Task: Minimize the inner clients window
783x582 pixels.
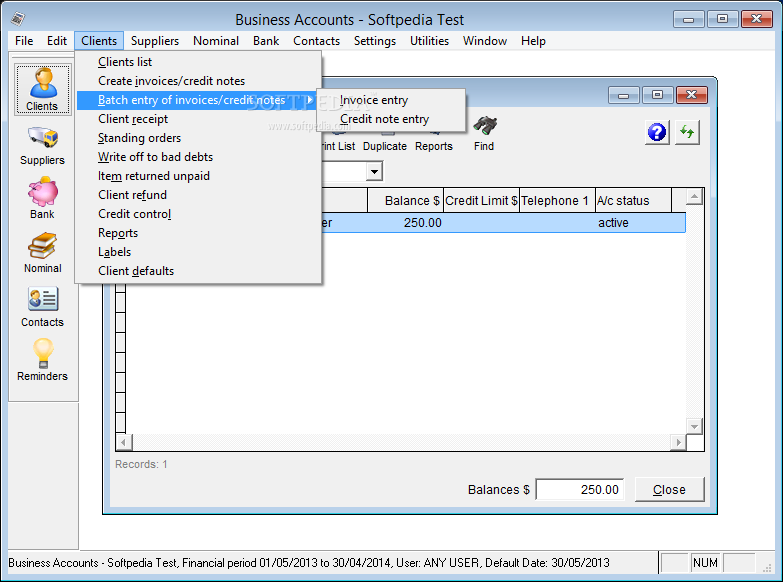Action: (x=623, y=95)
